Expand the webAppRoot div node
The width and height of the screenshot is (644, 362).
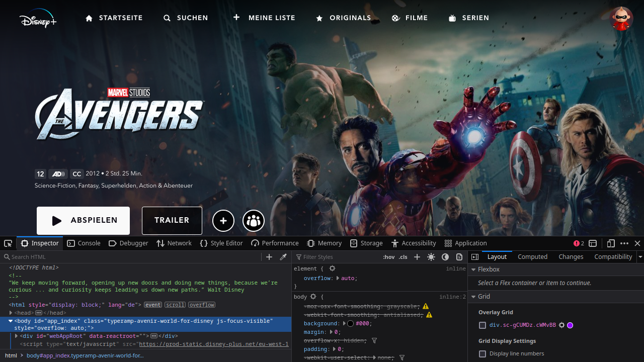tap(17, 336)
